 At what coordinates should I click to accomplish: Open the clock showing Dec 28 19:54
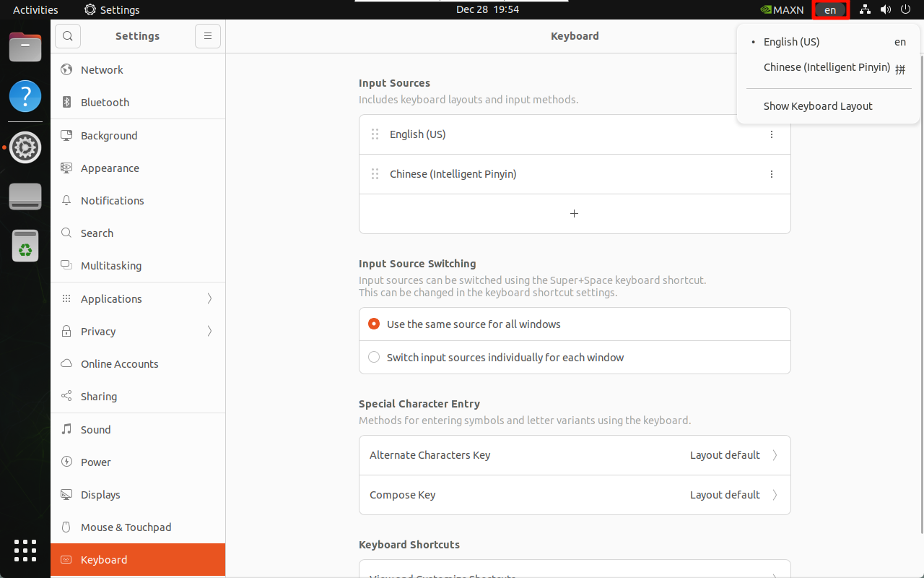(488, 10)
